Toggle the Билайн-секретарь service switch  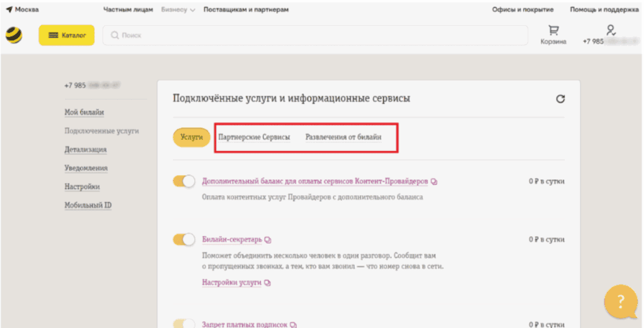click(x=184, y=240)
